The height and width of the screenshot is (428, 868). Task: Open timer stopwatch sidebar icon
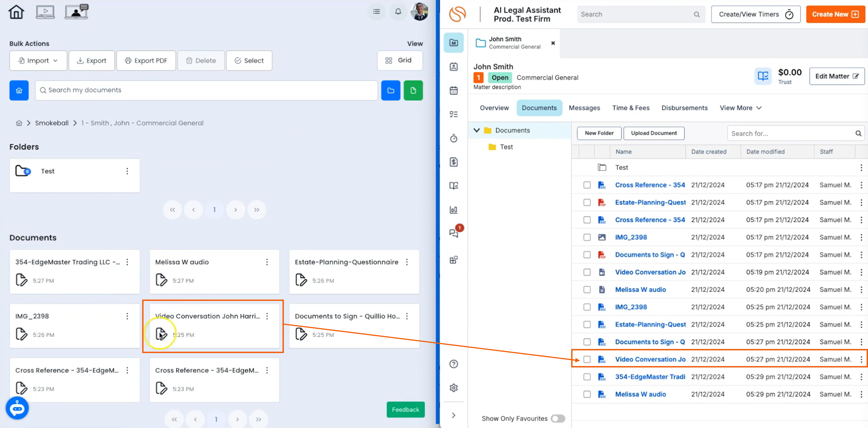tap(454, 138)
